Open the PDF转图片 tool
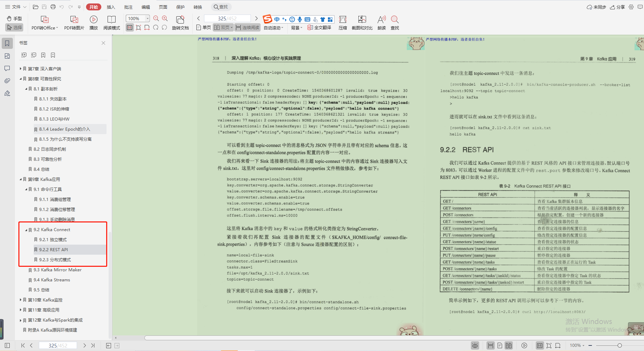 point(74,23)
